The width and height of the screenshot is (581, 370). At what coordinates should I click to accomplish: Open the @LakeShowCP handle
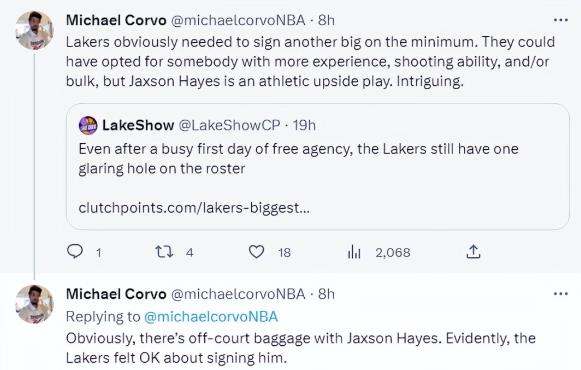coord(229,125)
